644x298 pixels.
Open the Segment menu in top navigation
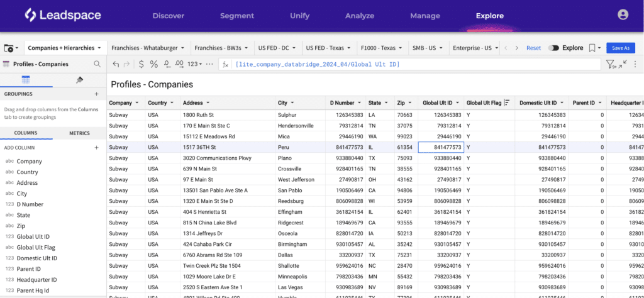(237, 16)
